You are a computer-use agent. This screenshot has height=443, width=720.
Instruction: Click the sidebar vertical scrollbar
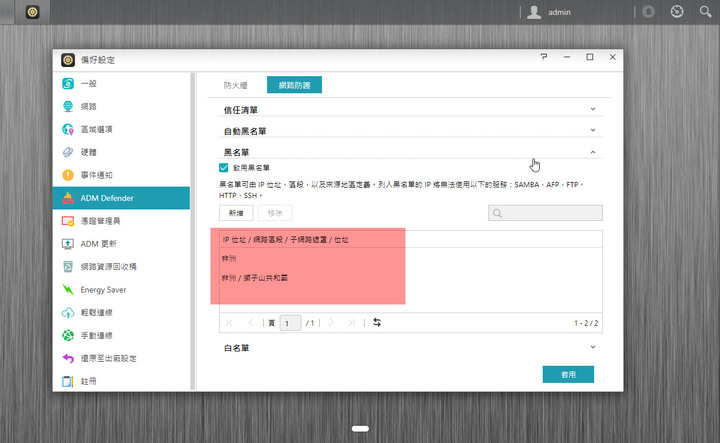[193, 231]
